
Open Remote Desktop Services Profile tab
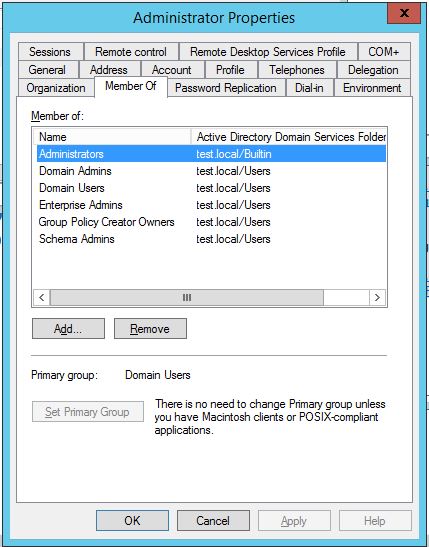point(268,52)
